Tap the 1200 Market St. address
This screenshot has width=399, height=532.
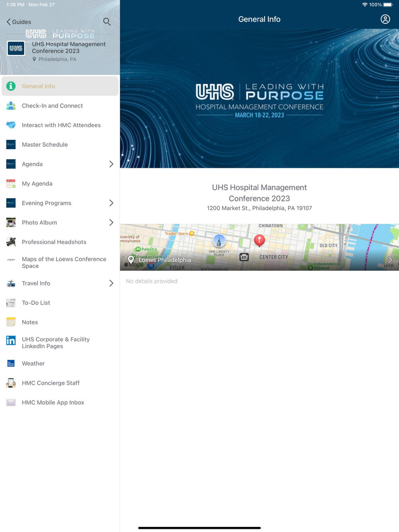tap(259, 208)
